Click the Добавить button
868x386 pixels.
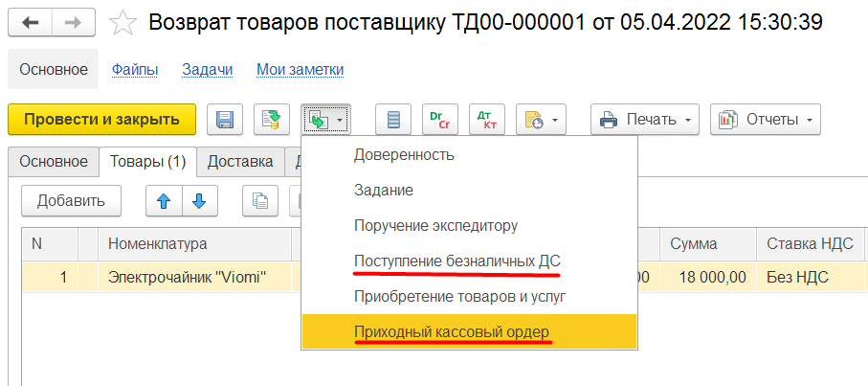pyautogui.click(x=71, y=200)
